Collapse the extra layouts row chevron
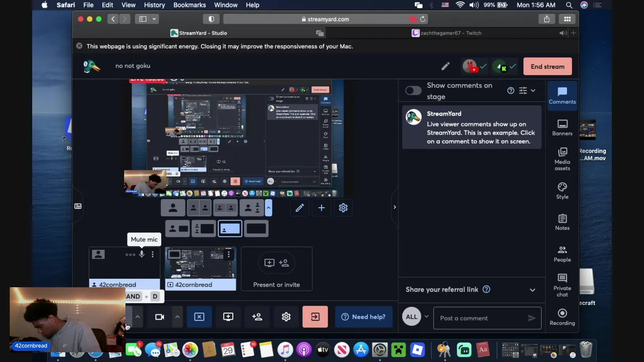644x362 pixels. tap(268, 208)
